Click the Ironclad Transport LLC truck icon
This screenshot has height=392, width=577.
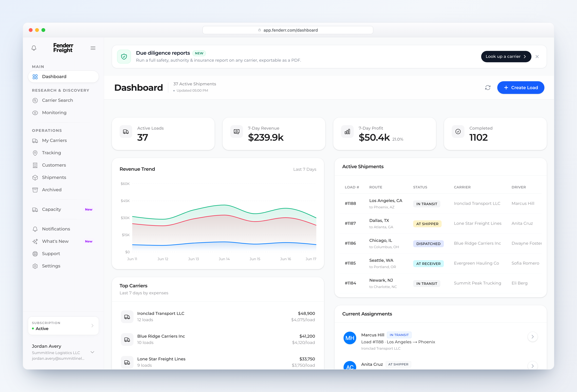[x=127, y=317]
